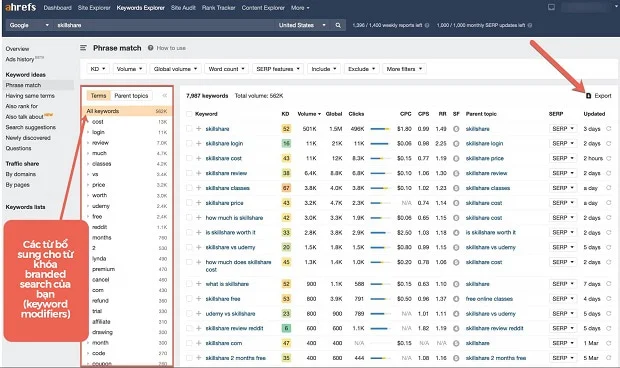
Task: Open the Global volume filter dropdown
Action: pyautogui.click(x=175, y=69)
